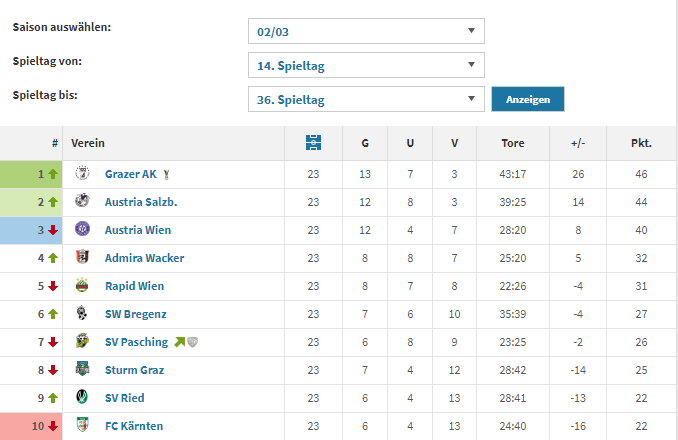The image size is (678, 440).
Task: Click the trophy icon beside Grazer AK
Action: tap(166, 174)
